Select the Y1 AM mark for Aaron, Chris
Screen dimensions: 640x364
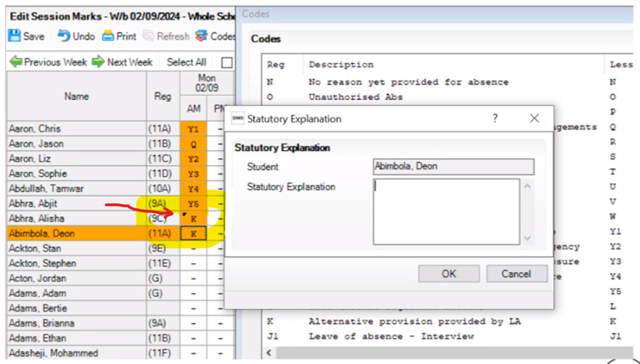193,129
